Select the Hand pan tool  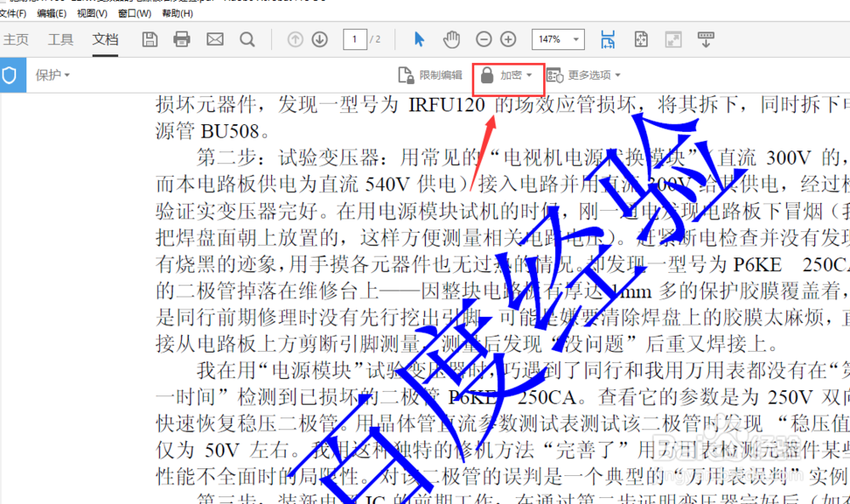(451, 39)
